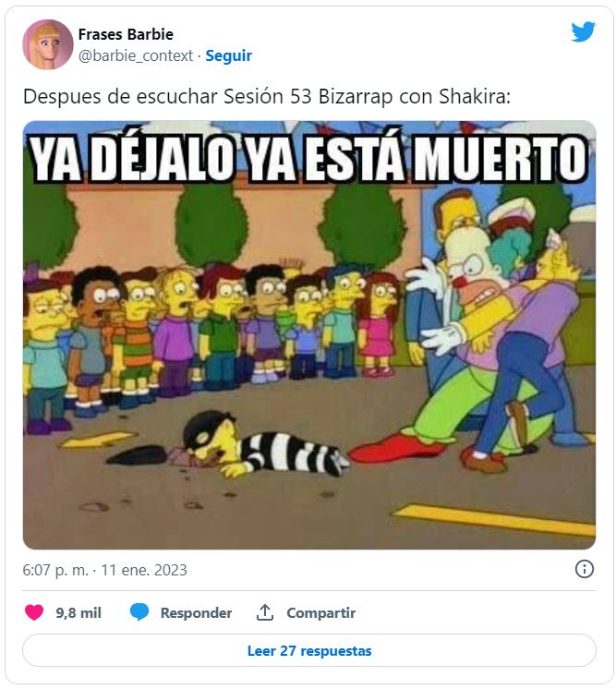Click the 9,8 mil likes count
The image size is (616, 689).
pyautogui.click(x=79, y=612)
